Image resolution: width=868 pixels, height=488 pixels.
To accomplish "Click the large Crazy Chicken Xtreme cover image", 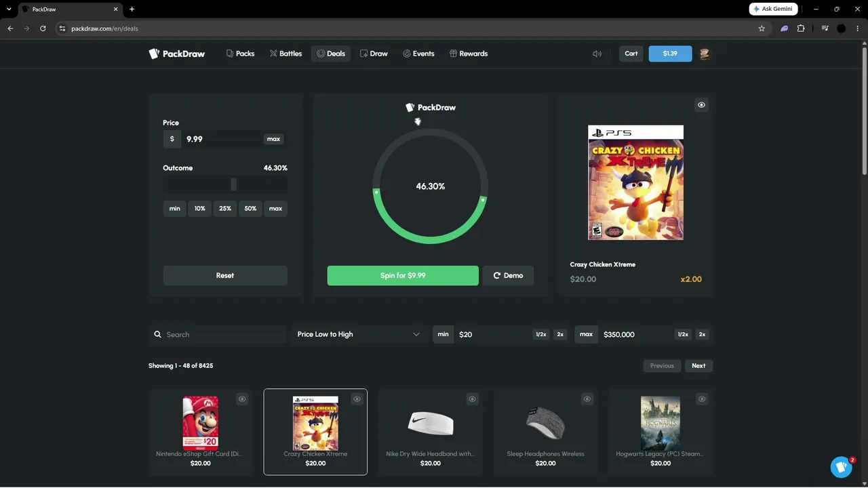I will [635, 182].
